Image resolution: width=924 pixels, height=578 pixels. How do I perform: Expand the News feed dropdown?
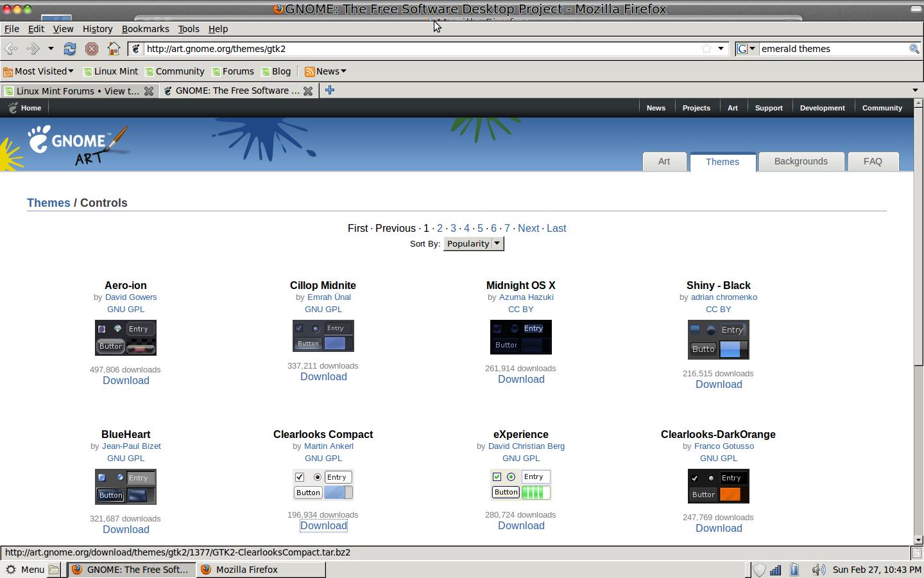pos(325,71)
